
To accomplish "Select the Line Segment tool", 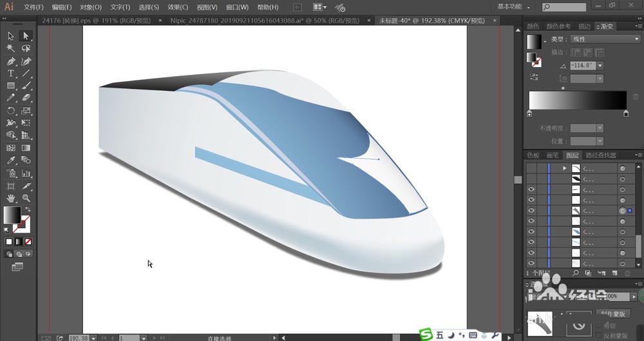I will click(26, 73).
